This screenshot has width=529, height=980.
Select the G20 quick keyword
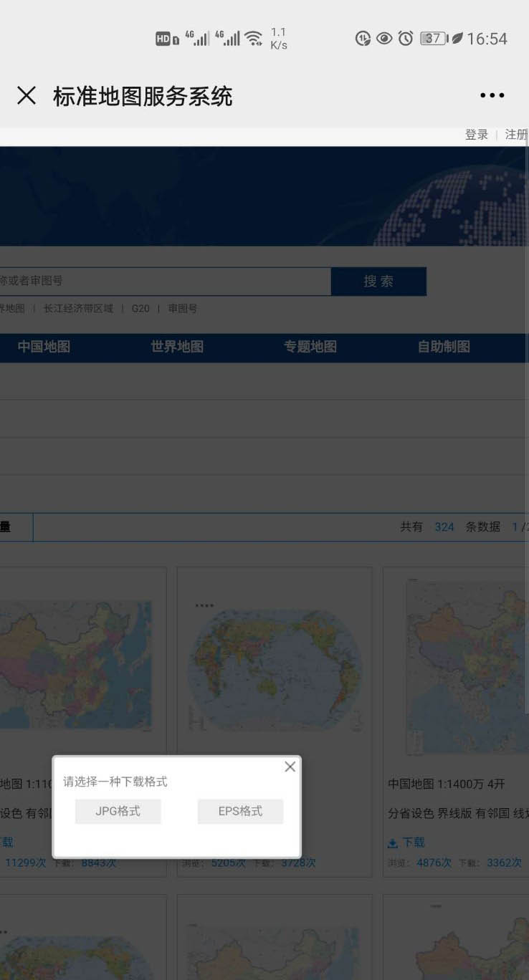pyautogui.click(x=140, y=309)
